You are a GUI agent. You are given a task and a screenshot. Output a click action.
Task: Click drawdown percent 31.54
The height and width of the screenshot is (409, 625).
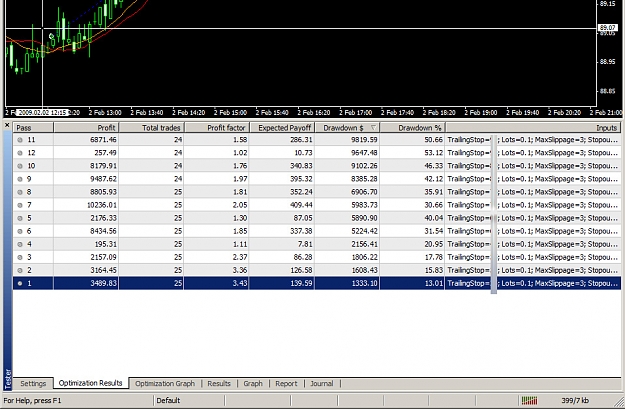(x=434, y=231)
